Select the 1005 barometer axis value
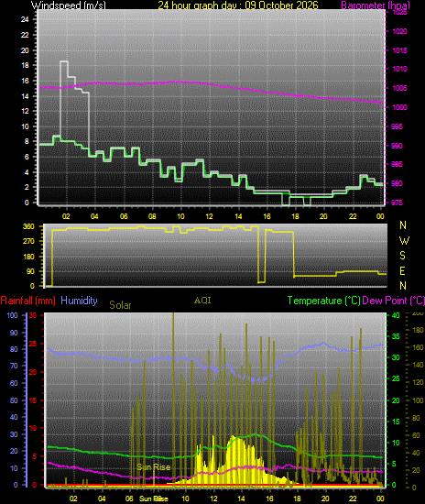This screenshot has height=504, width=425. click(x=400, y=88)
